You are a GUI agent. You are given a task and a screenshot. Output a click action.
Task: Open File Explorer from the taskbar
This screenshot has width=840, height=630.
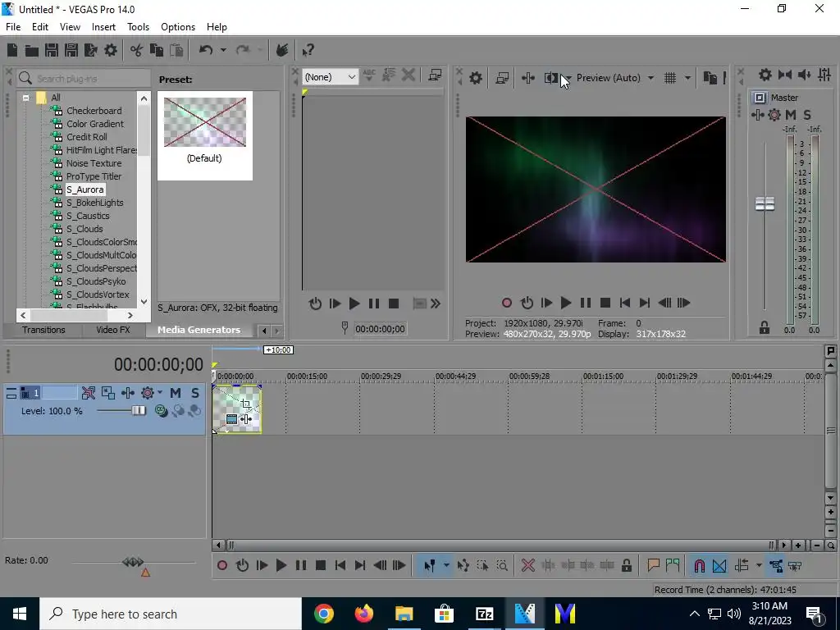pyautogui.click(x=404, y=614)
